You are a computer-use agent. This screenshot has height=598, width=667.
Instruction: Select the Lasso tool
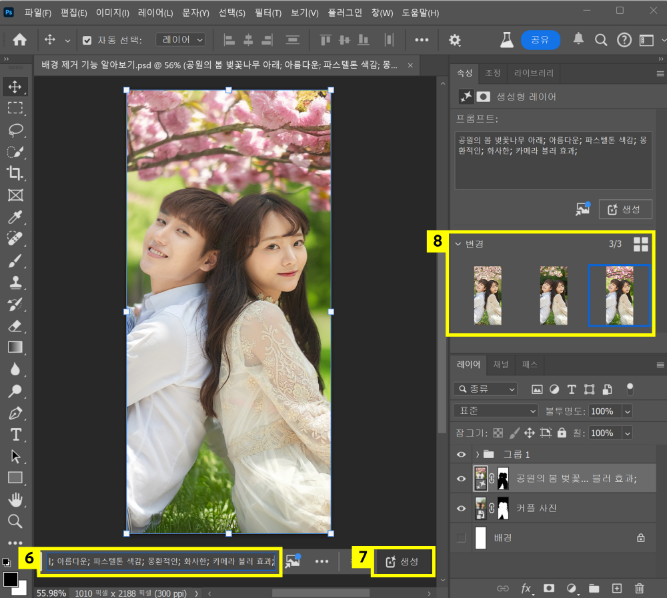(16, 130)
